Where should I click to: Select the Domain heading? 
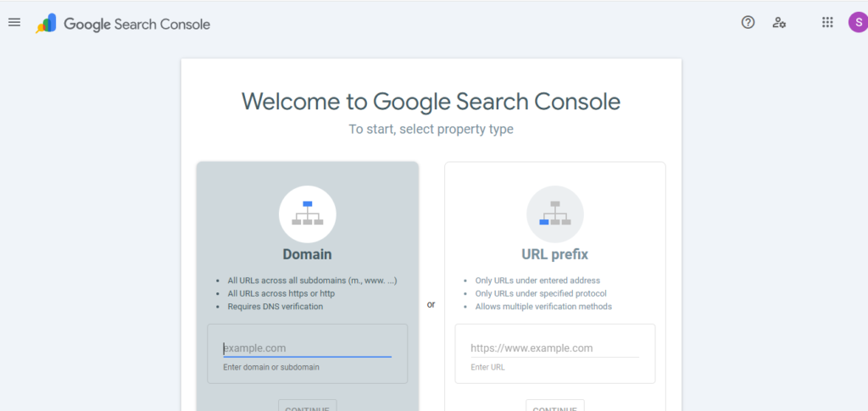[x=307, y=254]
